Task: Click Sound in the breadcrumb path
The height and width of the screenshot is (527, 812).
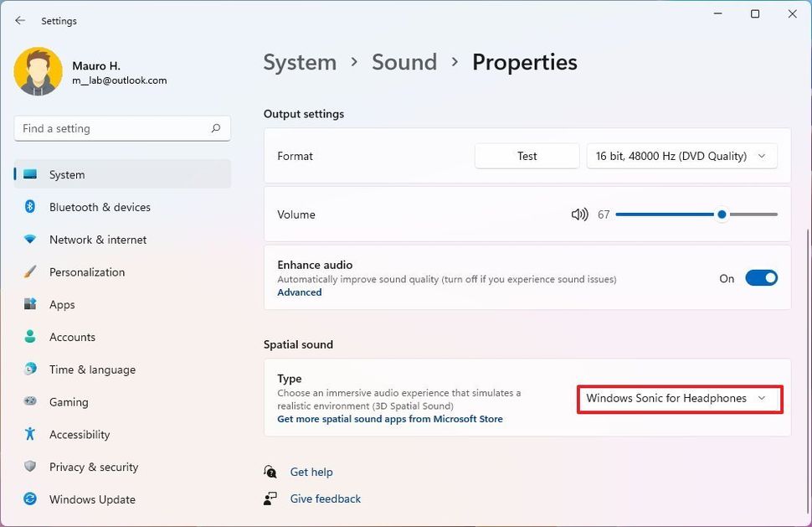Action: tap(404, 62)
